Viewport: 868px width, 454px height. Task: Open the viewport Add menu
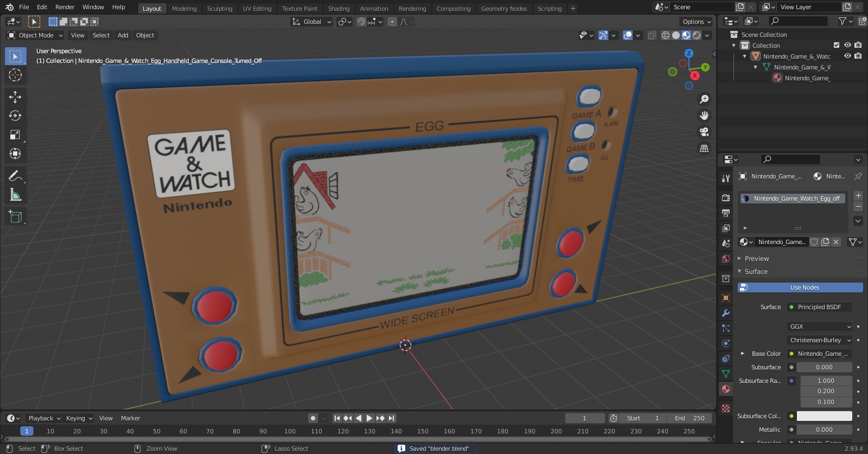click(123, 35)
